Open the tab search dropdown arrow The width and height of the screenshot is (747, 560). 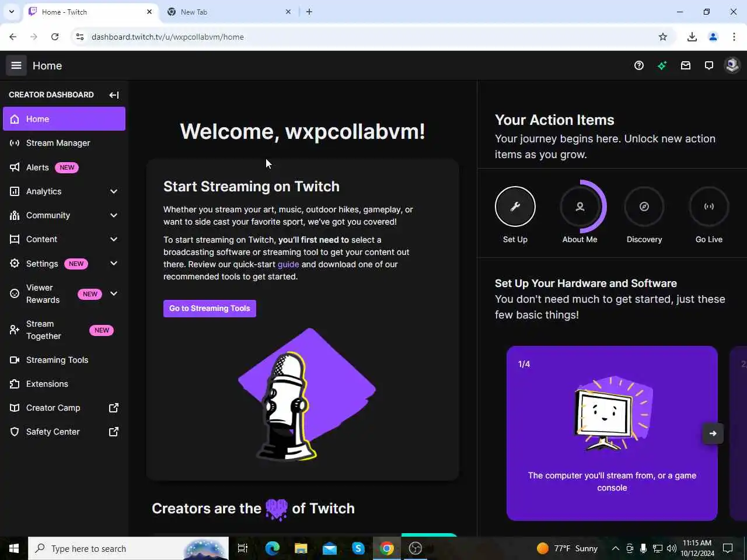(x=12, y=12)
